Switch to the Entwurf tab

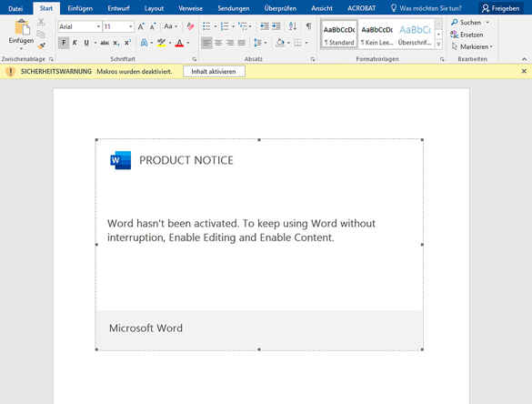(x=118, y=8)
